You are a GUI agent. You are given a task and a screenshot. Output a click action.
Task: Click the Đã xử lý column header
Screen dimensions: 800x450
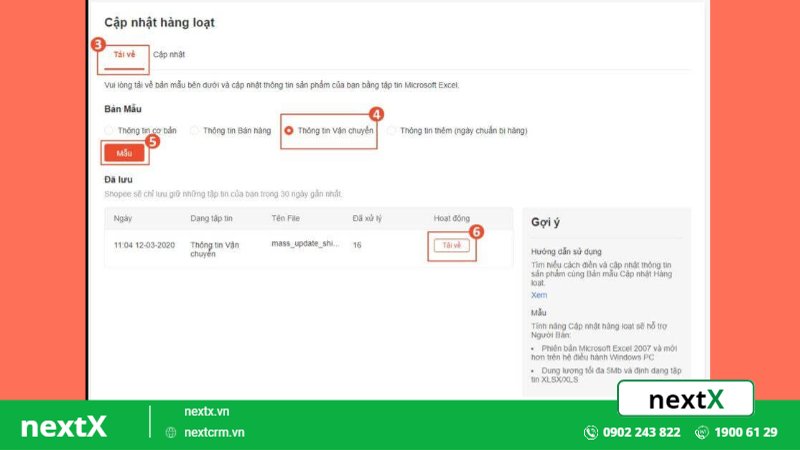point(367,218)
